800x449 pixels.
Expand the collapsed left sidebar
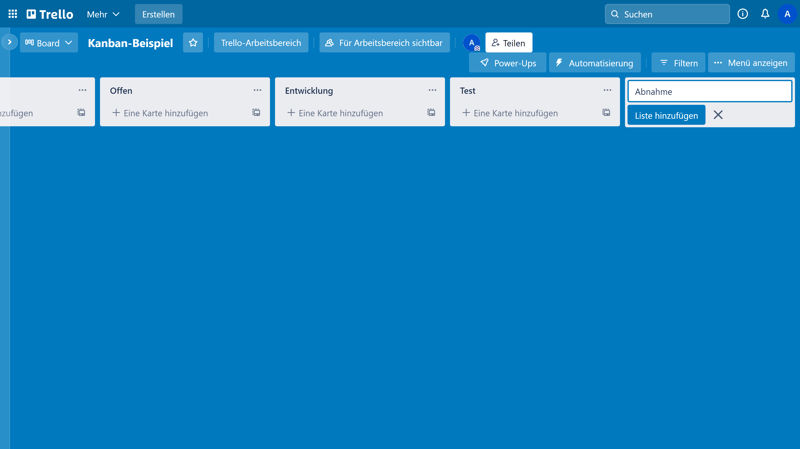[x=9, y=42]
